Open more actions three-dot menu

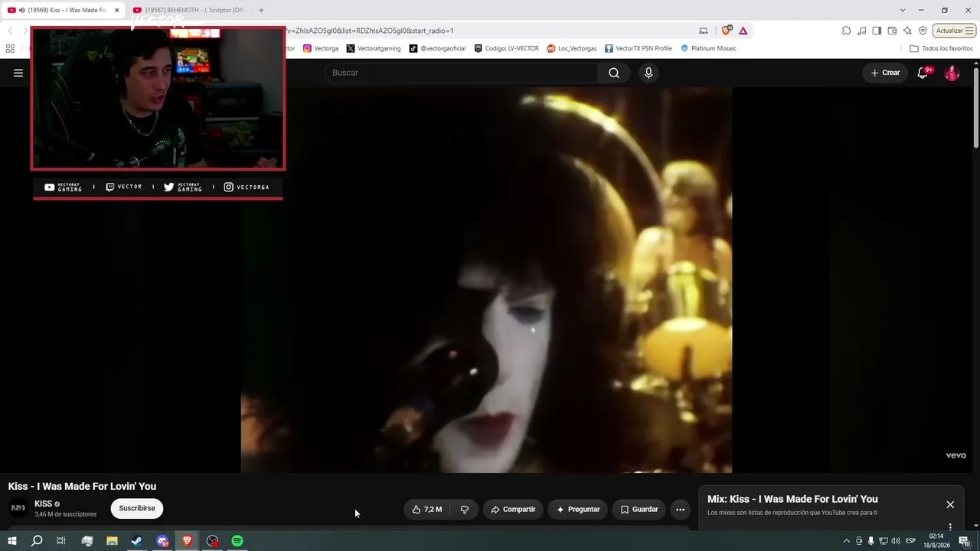point(680,510)
